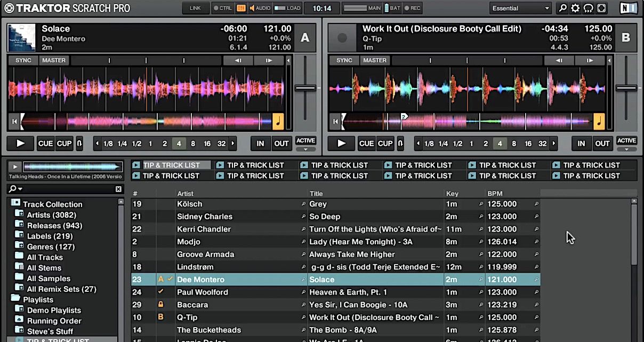Play the preview player track

pyautogui.click(x=14, y=166)
